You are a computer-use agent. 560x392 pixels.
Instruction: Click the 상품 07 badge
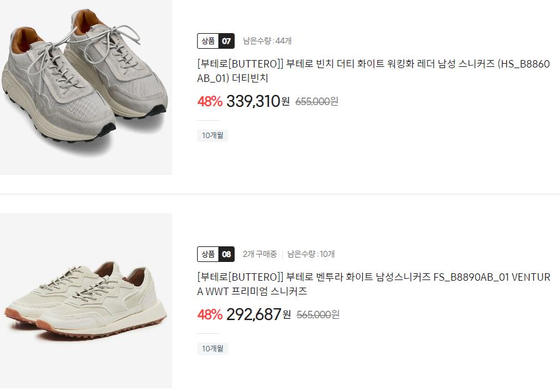pyautogui.click(x=216, y=41)
